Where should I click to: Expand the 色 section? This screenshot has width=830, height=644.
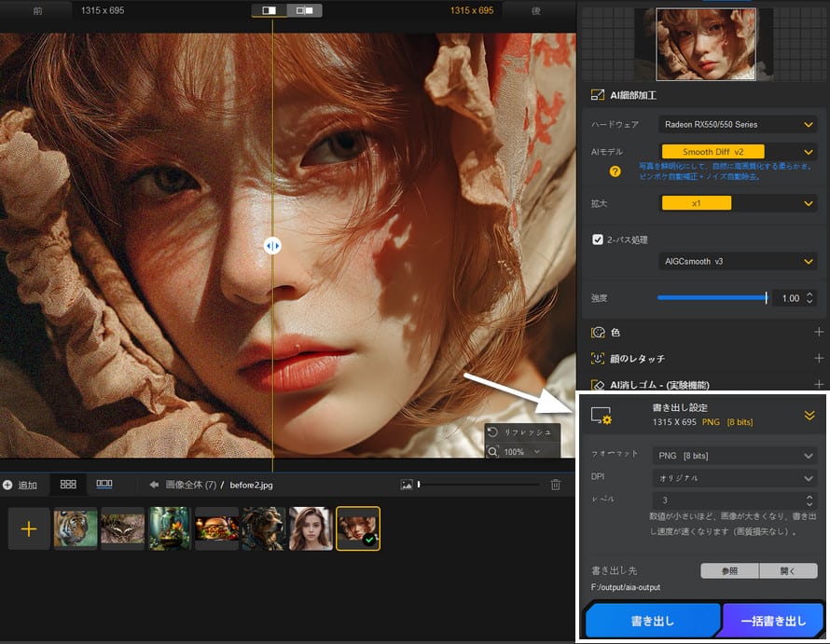pyautogui.click(x=818, y=332)
